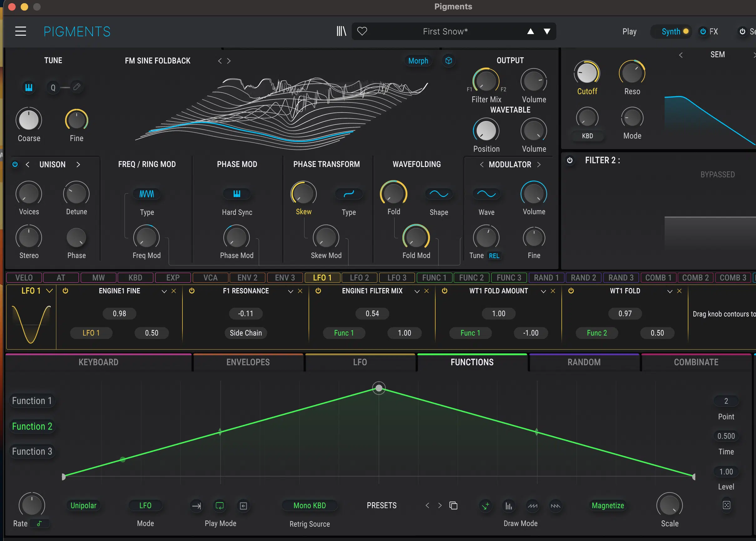Image resolution: width=756 pixels, height=541 pixels.
Task: Toggle WT1 FOLD AMOUNT modulation power
Action: (x=444, y=291)
